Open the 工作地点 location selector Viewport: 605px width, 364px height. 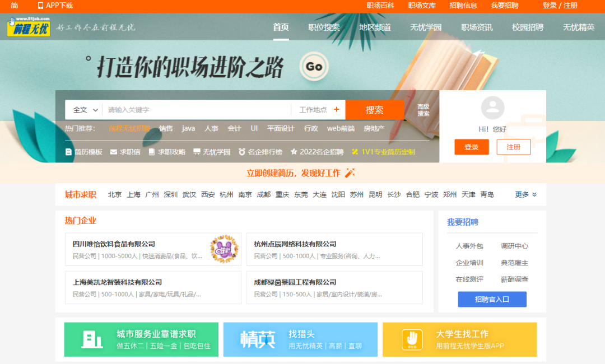[319, 110]
